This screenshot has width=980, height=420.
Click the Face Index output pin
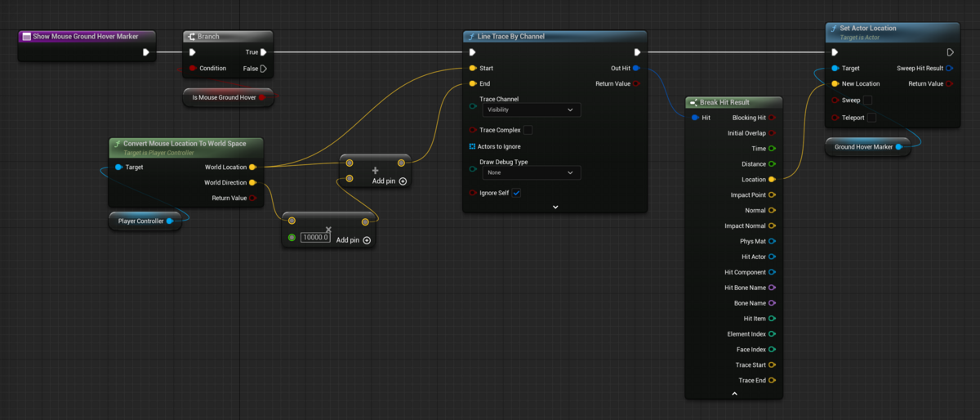[772, 349]
